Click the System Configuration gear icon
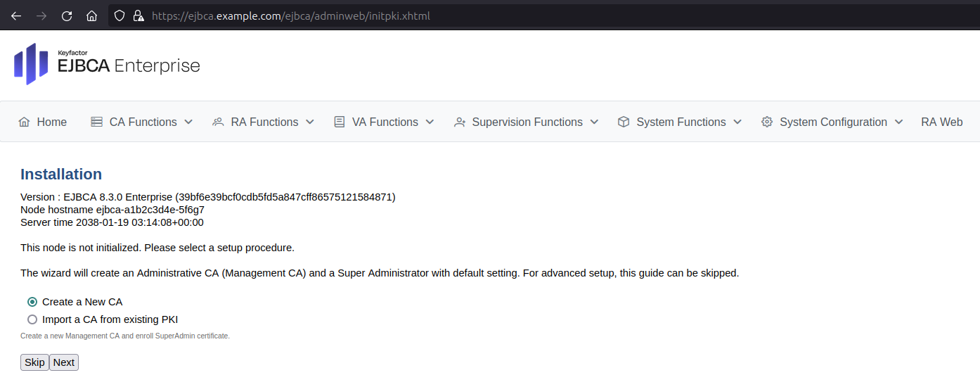Viewport: 980px width, 387px height. [x=767, y=122]
